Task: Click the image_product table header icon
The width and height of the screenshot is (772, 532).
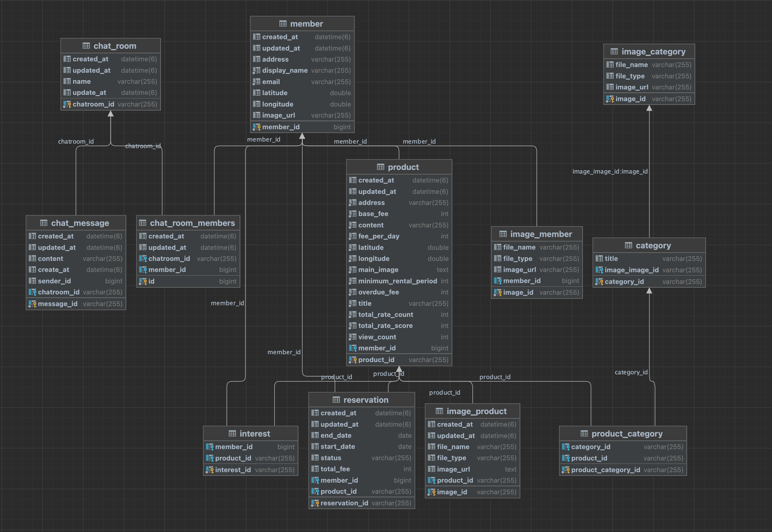Action: click(439, 411)
